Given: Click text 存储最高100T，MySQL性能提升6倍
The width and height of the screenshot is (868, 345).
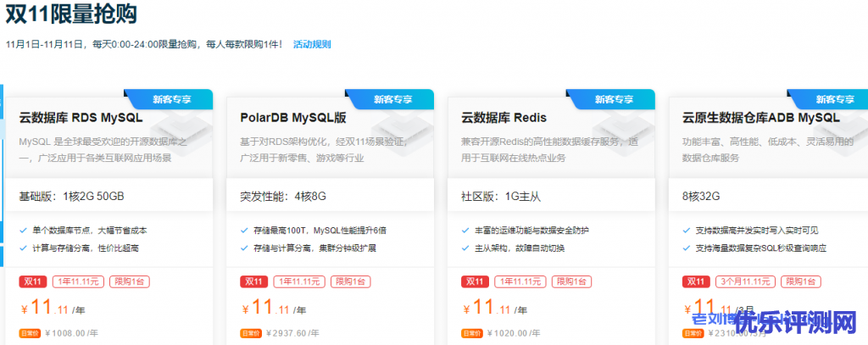Looking at the screenshot, I should [320, 231].
